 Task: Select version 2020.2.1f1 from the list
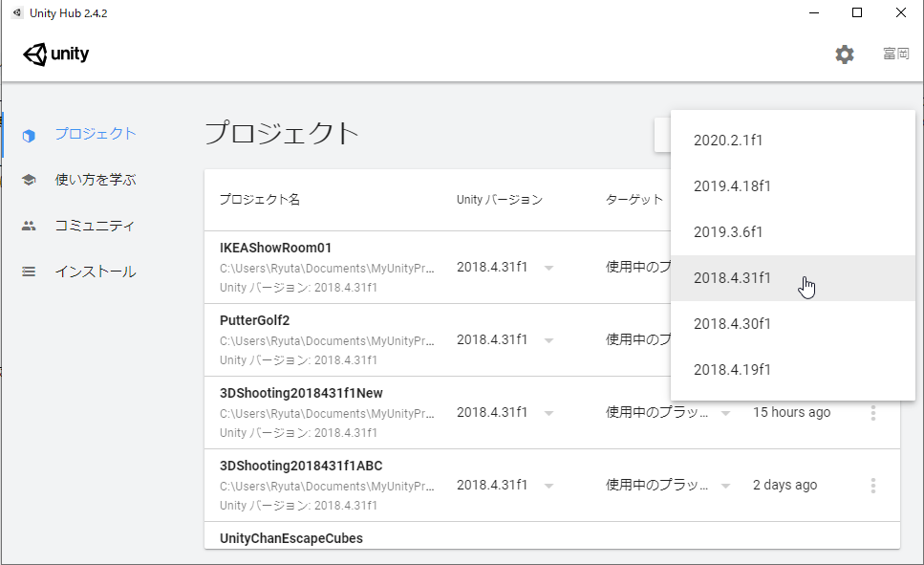[x=730, y=140]
